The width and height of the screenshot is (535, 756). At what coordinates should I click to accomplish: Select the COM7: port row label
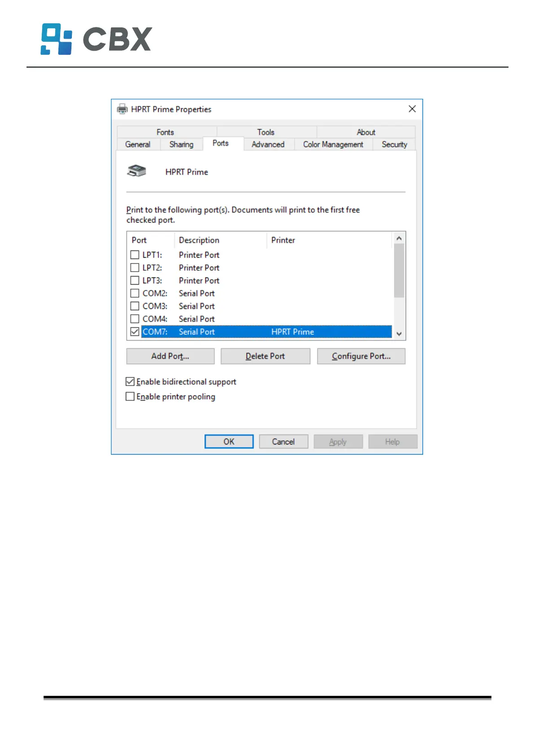click(155, 332)
